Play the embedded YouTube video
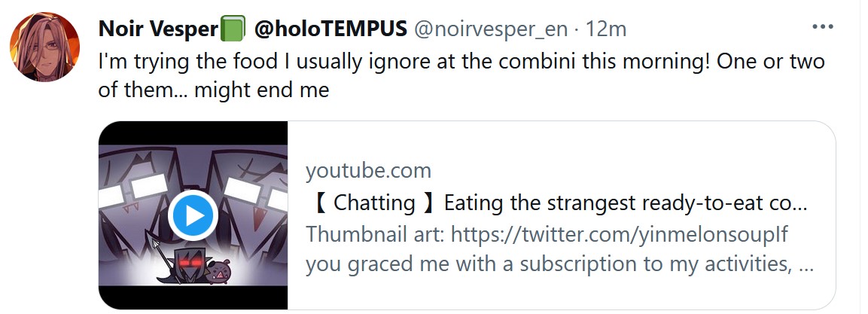Viewport: 868px width, 314px height. (193, 217)
